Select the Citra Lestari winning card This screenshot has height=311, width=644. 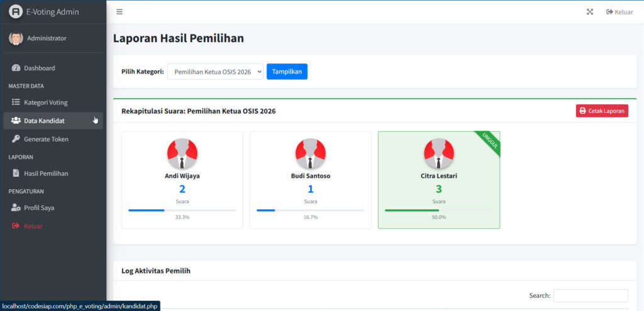point(438,180)
